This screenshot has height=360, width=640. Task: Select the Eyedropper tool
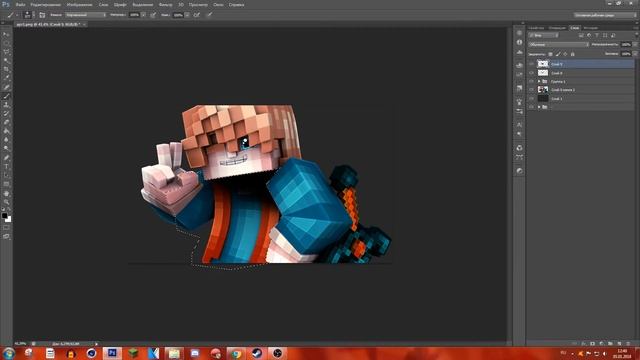[x=6, y=78]
